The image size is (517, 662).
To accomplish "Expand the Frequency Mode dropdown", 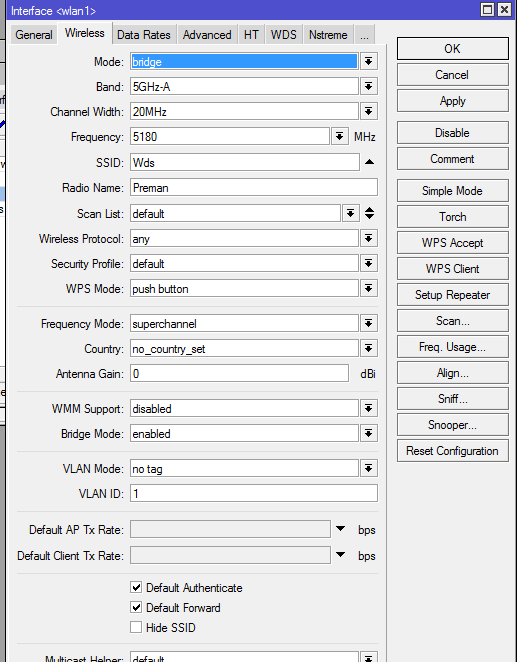I will [368, 323].
